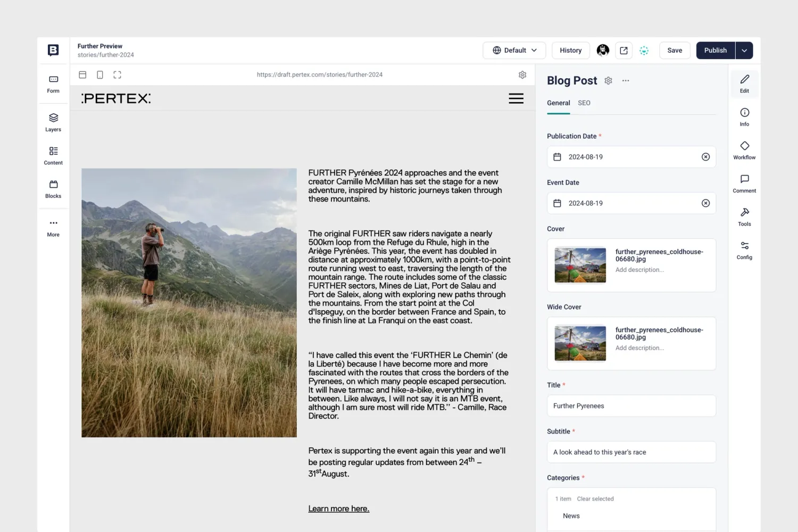Follow the Learn more here link
The height and width of the screenshot is (532, 798).
click(x=338, y=509)
